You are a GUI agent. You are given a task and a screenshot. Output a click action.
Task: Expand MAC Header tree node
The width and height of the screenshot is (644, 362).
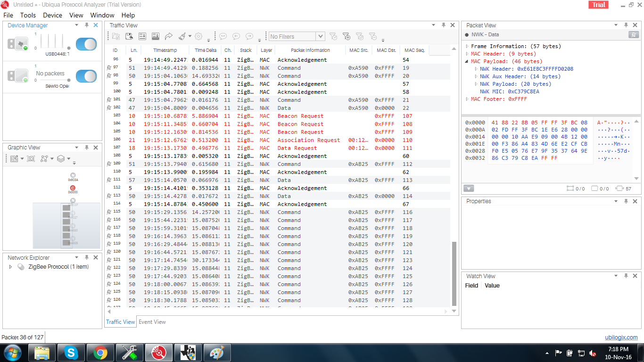467,54
